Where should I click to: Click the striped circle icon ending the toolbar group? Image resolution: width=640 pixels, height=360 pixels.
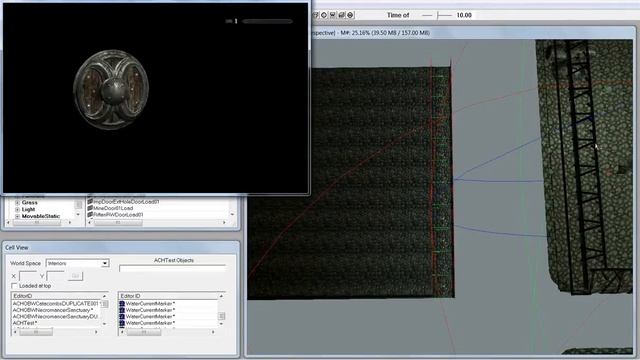(x=350, y=15)
